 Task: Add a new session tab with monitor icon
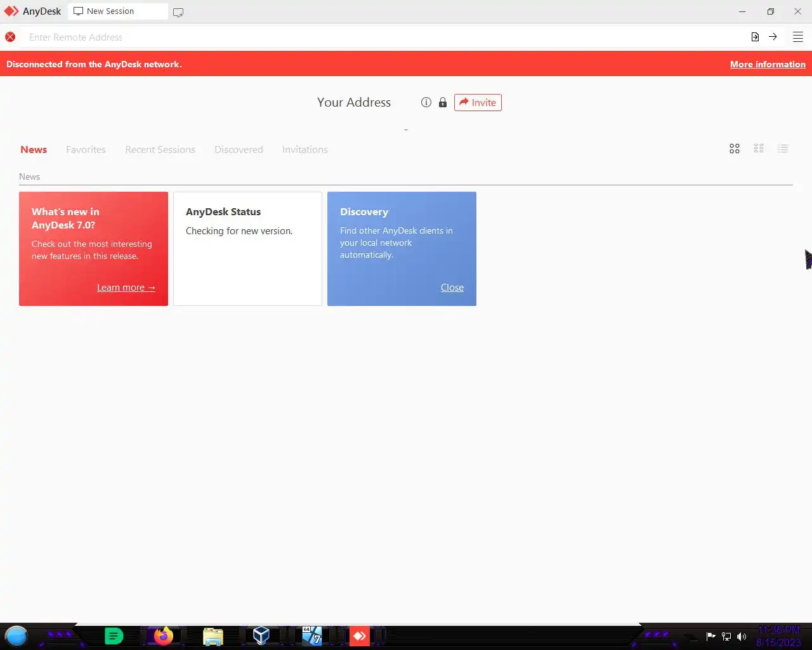178,12
